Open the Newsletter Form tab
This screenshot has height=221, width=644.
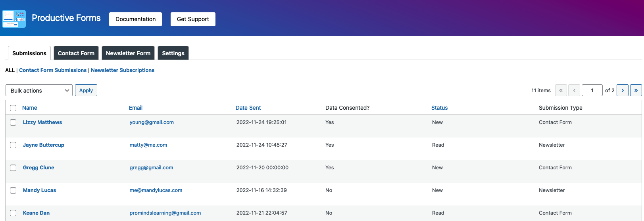[128, 53]
